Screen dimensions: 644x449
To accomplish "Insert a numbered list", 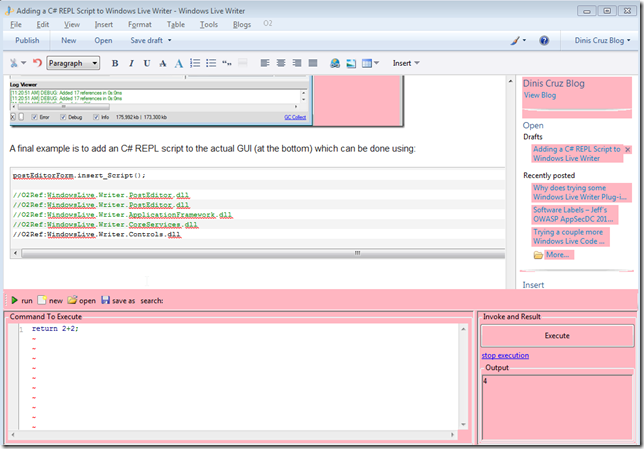I will [195, 63].
